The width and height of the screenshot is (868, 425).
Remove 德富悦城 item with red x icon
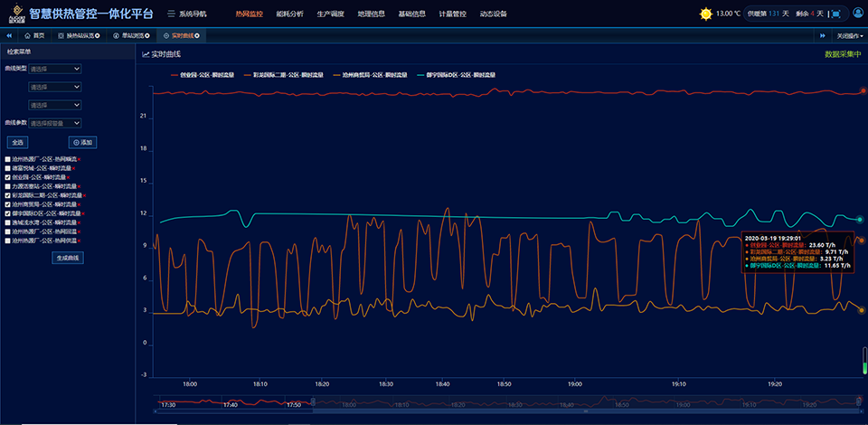pos(72,168)
